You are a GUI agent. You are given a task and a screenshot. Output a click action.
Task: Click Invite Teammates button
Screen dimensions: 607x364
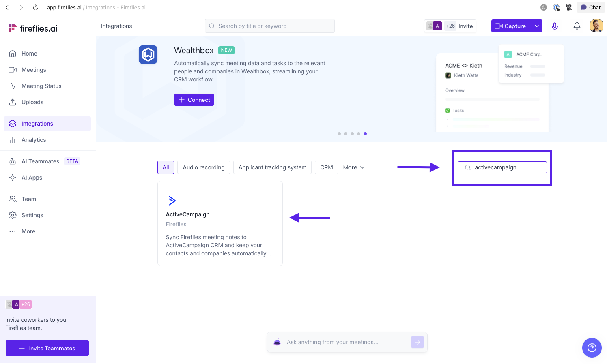[x=47, y=348]
